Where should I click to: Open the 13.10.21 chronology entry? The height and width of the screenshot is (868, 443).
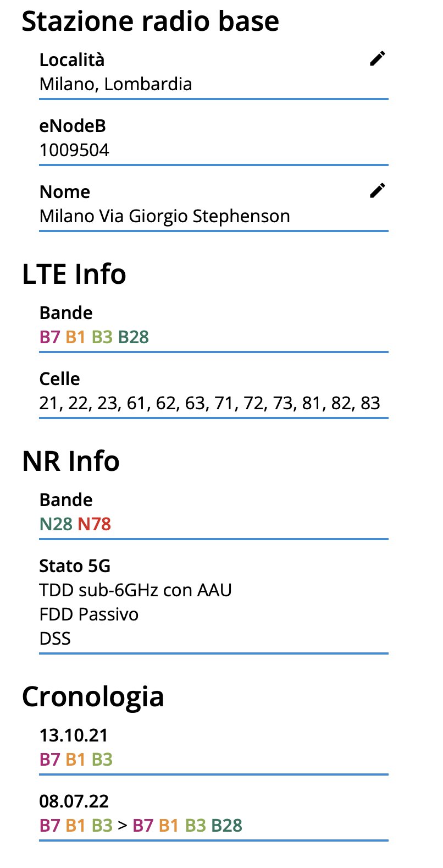coord(74,735)
